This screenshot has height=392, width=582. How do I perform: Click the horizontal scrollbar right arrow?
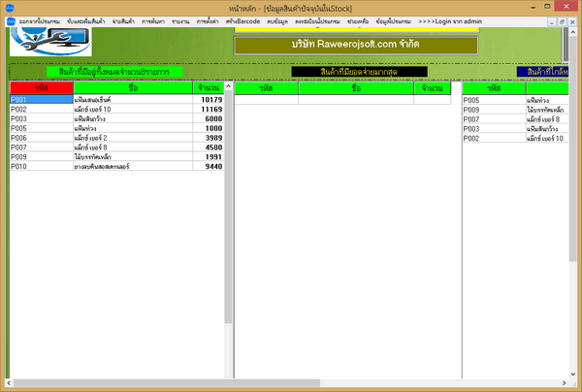pos(565,382)
